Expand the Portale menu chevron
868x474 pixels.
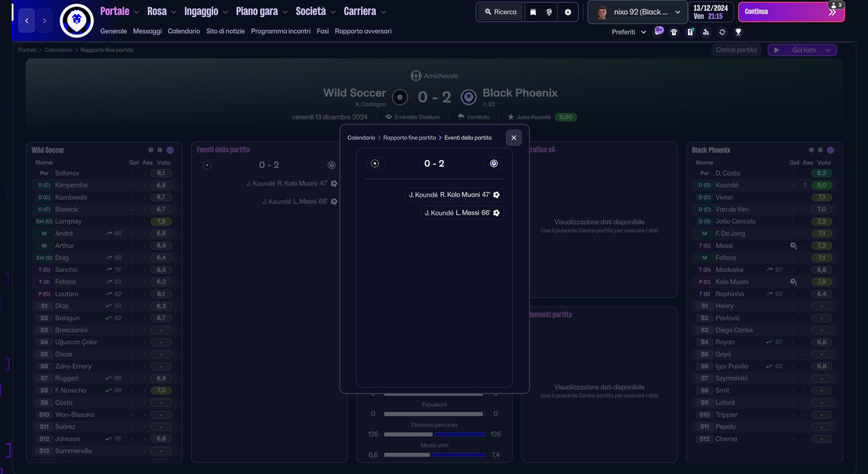[136, 12]
